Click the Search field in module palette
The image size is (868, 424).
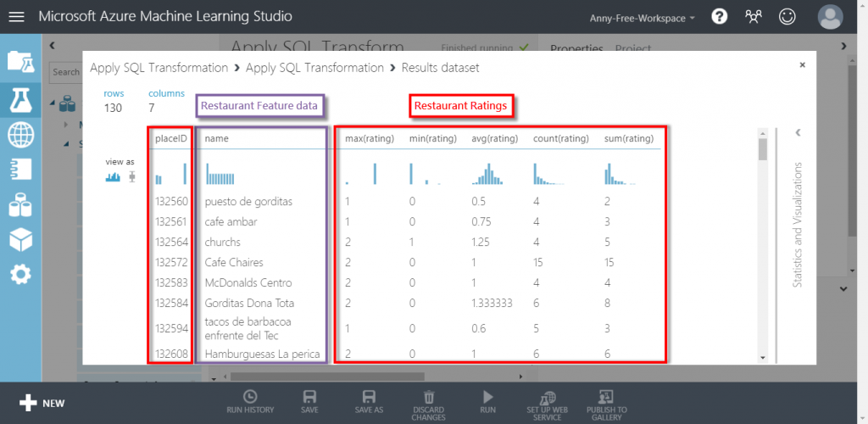tap(65, 72)
